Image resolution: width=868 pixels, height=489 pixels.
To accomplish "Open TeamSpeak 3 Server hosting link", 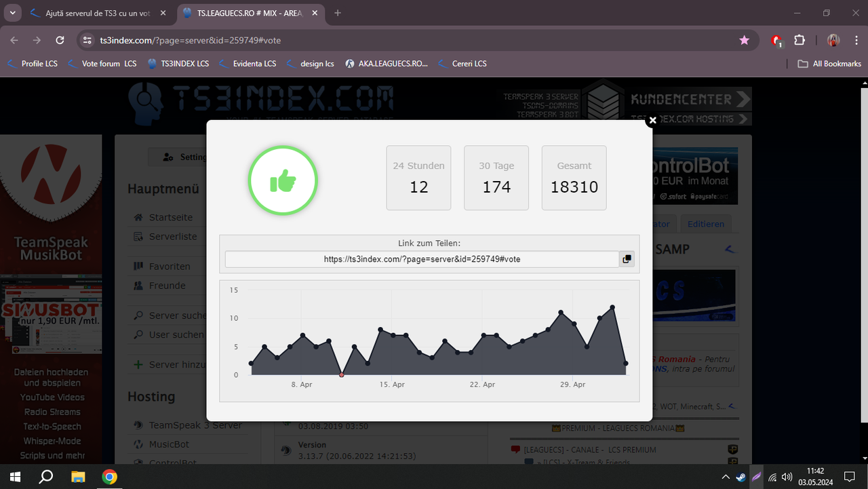I will click(x=187, y=425).
